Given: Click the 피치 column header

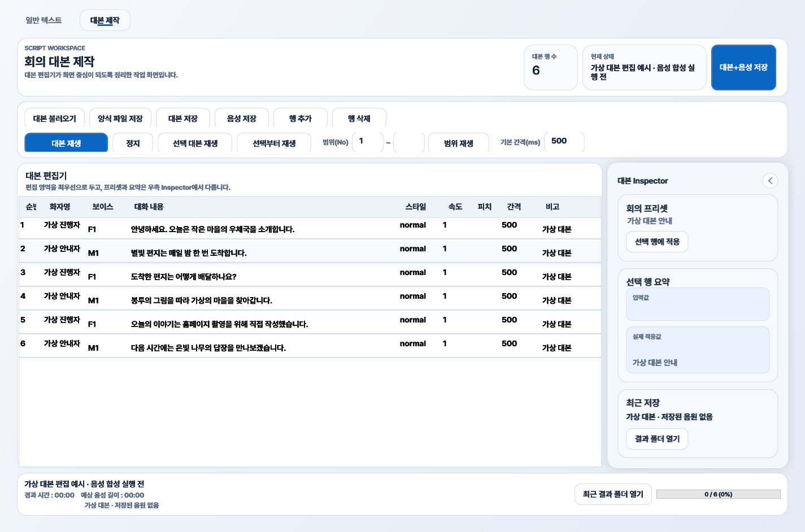Looking at the screenshot, I should [485, 207].
